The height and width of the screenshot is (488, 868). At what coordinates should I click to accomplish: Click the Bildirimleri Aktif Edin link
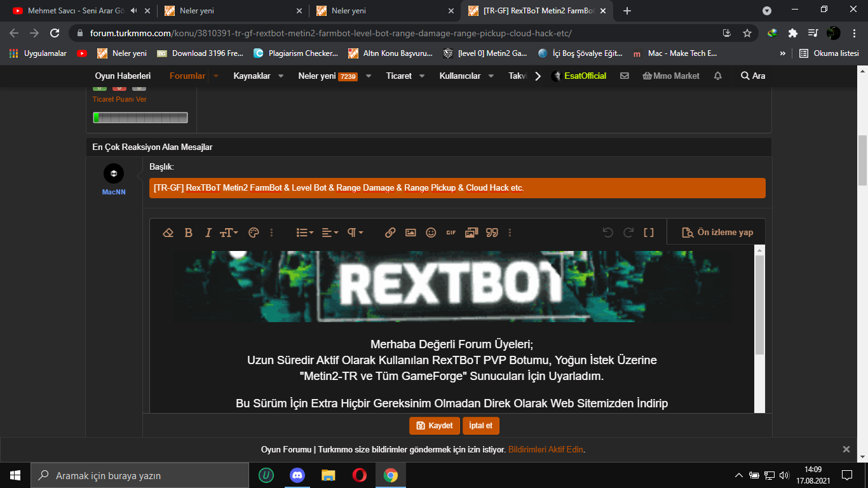point(546,449)
